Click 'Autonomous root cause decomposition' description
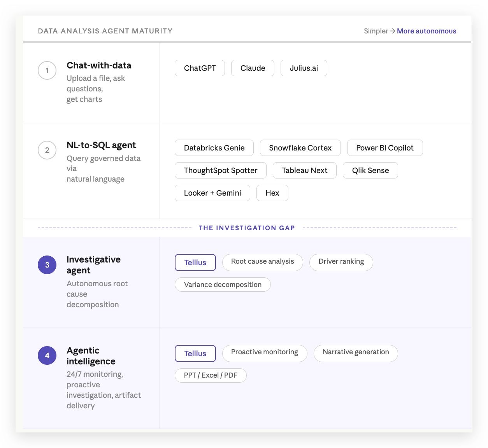This screenshot has height=448, width=488. point(97,294)
